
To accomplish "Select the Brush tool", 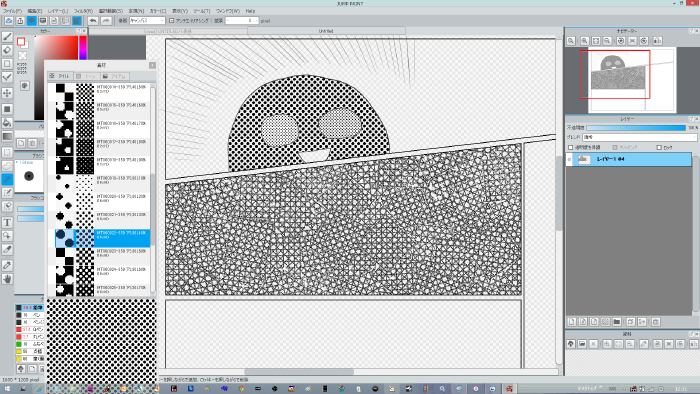I will click(7, 37).
